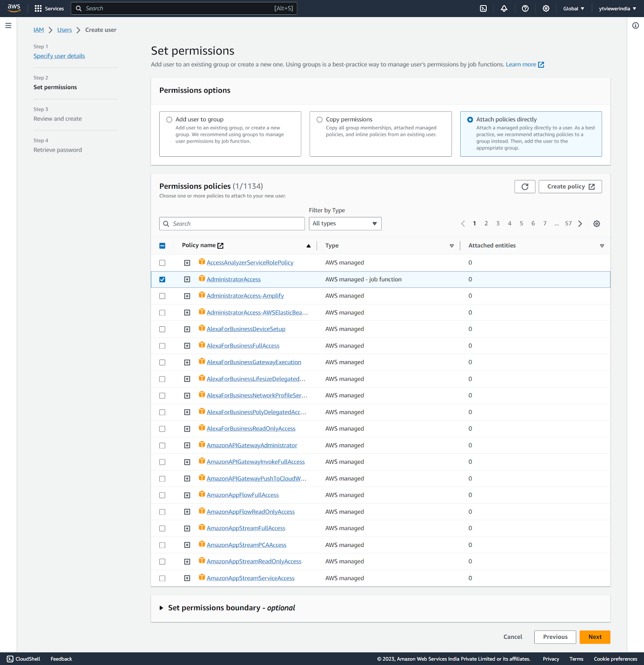This screenshot has height=665, width=644.
Task: Go to next page of policies
Action: click(x=580, y=224)
